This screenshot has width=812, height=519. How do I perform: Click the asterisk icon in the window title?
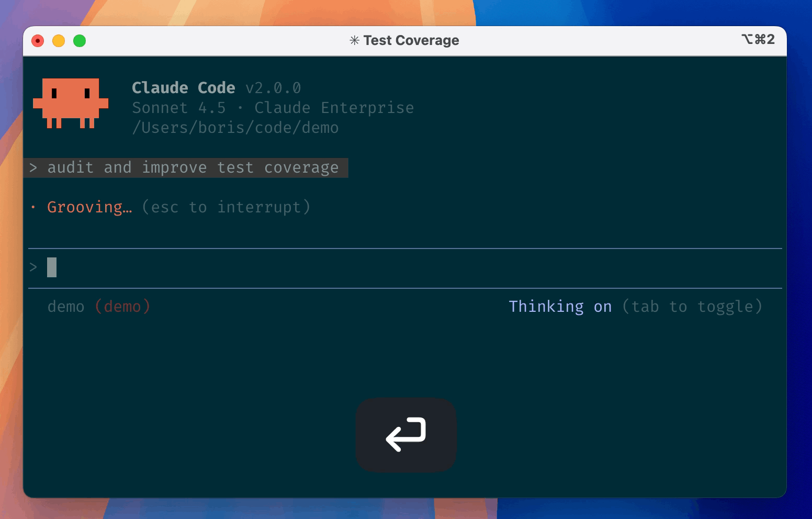(x=354, y=41)
